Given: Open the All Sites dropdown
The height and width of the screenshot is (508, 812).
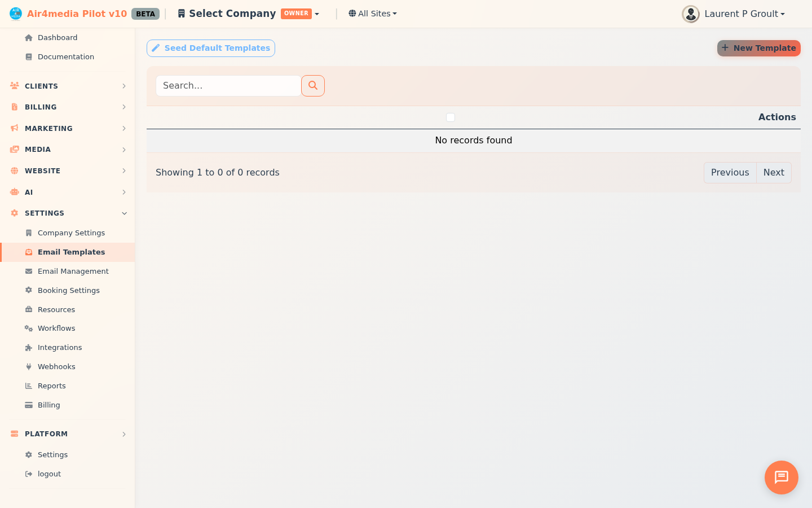Looking at the screenshot, I should (372, 13).
